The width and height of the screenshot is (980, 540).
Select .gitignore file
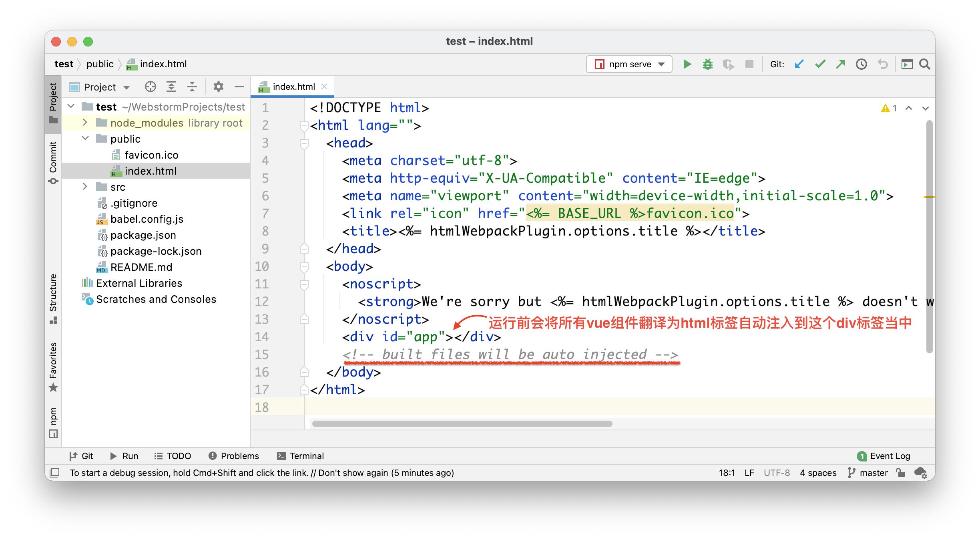click(156, 203)
